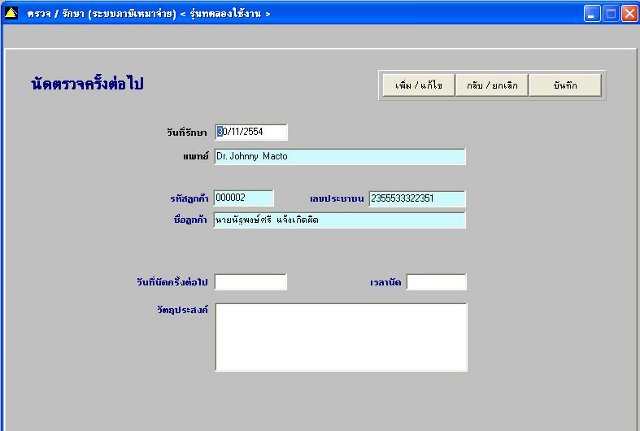Screen dimensions: 640x431
Task: Click the maximize window button
Action: [x=611, y=13]
